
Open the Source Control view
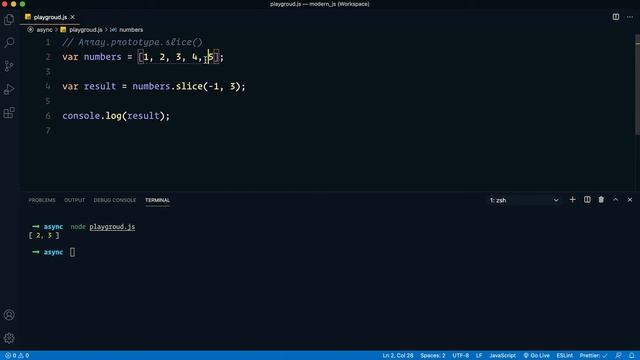[x=9, y=66]
